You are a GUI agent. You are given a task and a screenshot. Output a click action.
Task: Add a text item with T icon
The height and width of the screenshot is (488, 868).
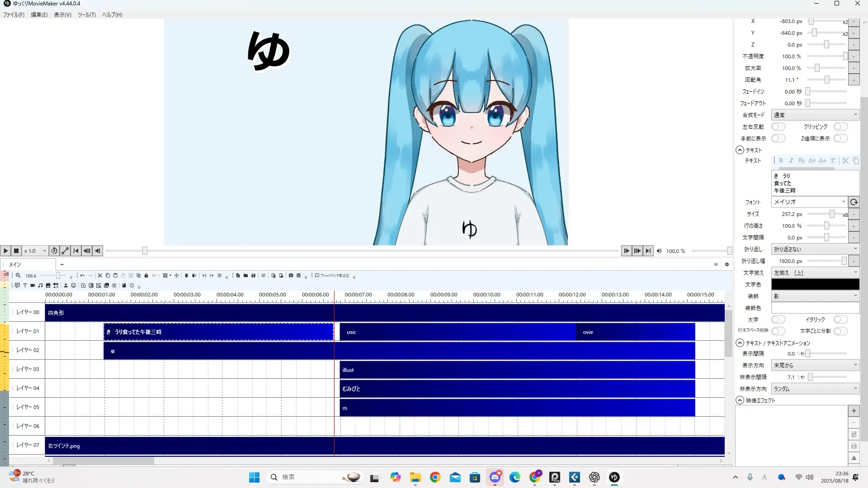point(25,285)
